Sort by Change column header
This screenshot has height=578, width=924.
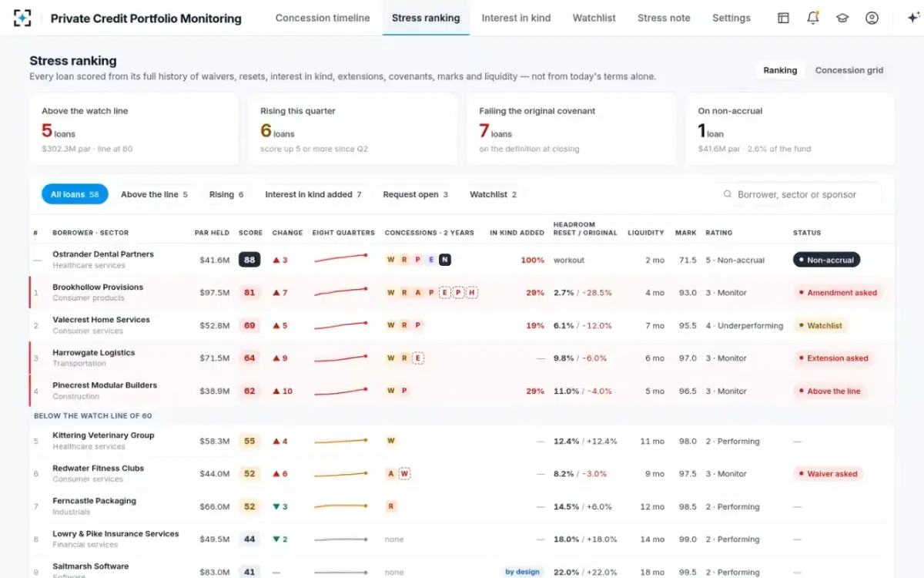287,233
